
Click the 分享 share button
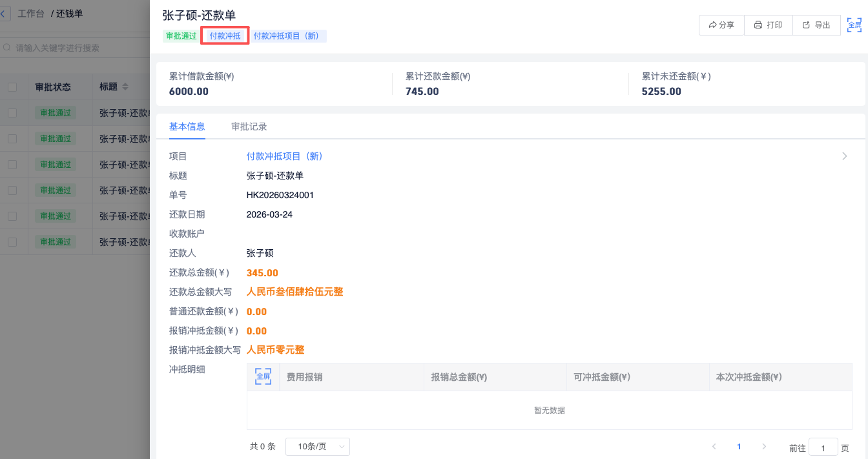(721, 25)
